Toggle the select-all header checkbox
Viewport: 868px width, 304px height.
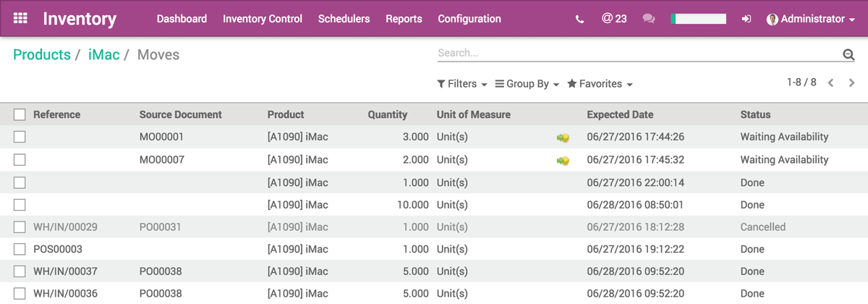tap(20, 114)
